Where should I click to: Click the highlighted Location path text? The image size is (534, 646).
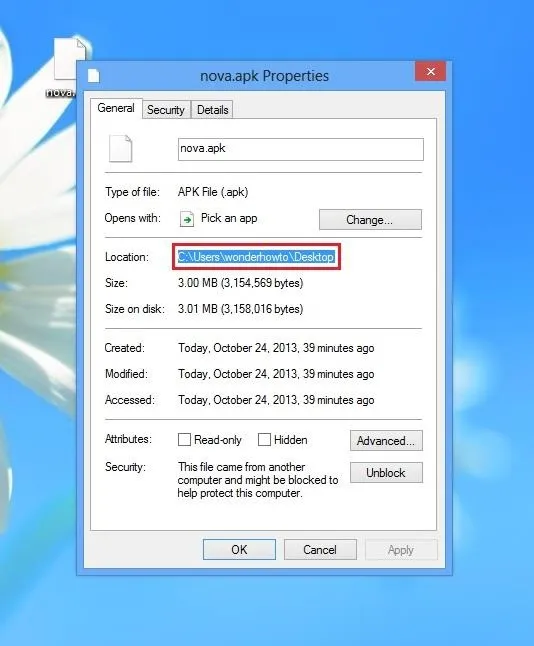coord(256,257)
